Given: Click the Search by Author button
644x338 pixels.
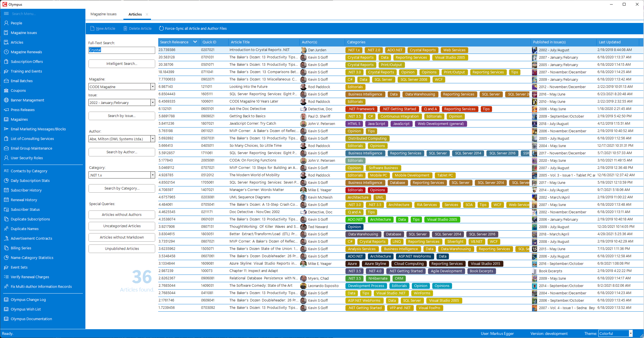Looking at the screenshot, I should (122, 152).
